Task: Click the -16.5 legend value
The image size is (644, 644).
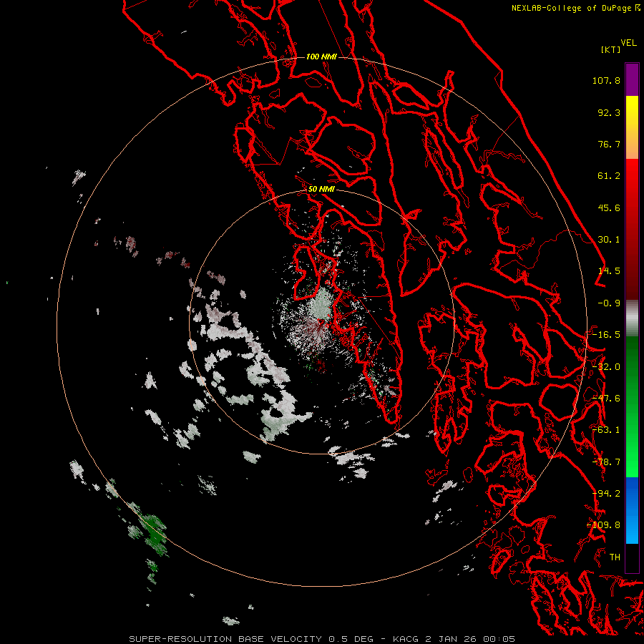Action: [606, 335]
